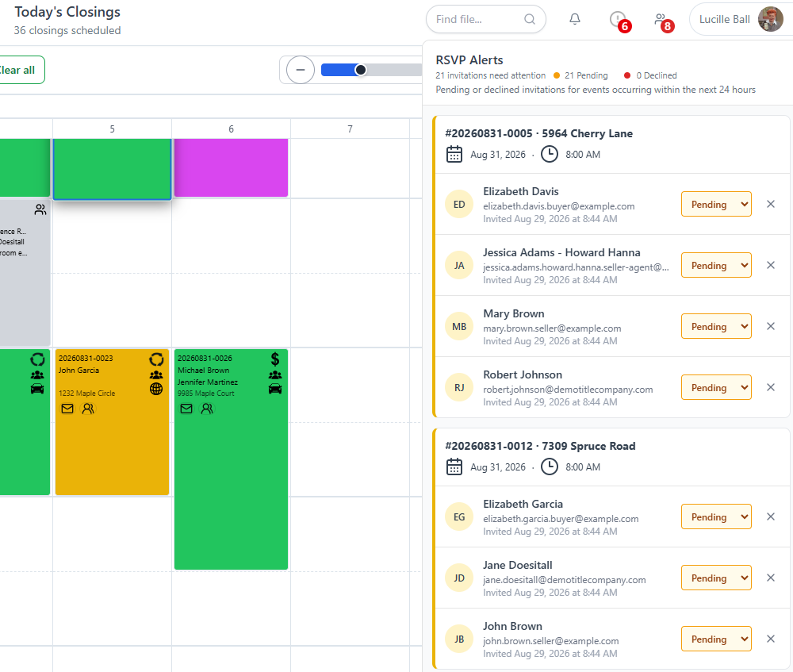
Task: Open Pending dropdown for John Brown
Action: (715, 639)
